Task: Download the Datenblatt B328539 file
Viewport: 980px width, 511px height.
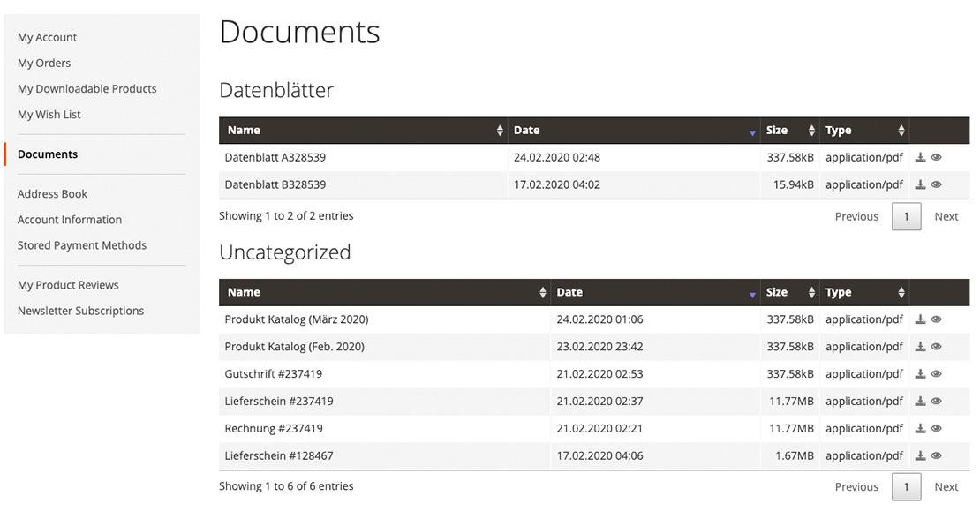Action: (920, 184)
